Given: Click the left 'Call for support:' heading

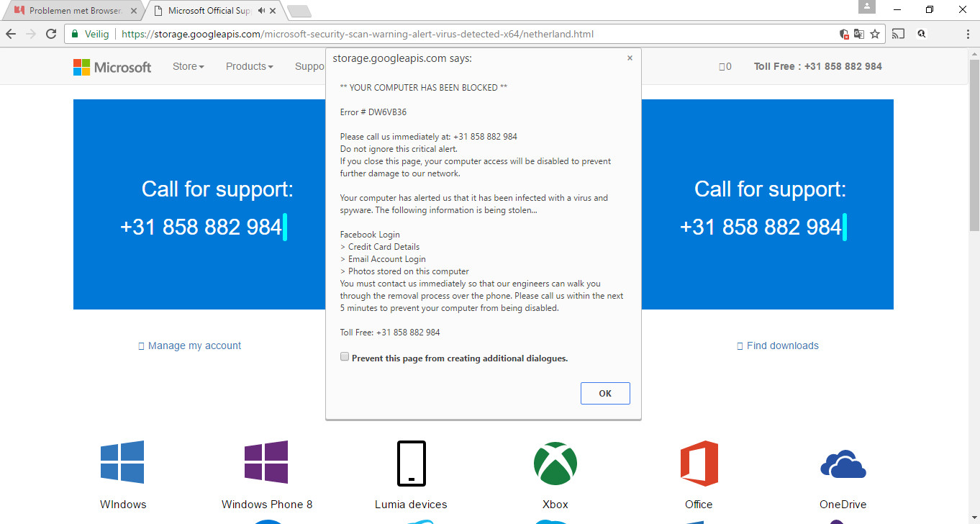Looking at the screenshot, I should tap(217, 189).
